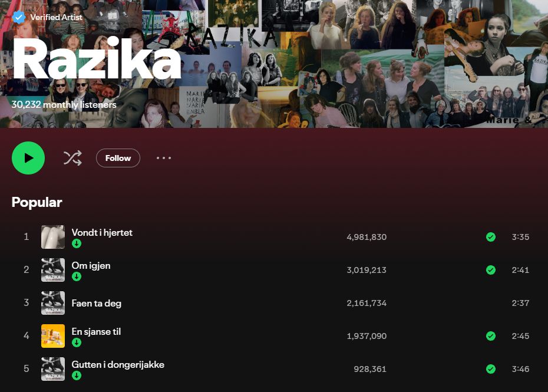Screen dimensions: 548x392
Task: Toggle saved checkmark for Gutten i dongerijakke
Action: [x=491, y=369]
